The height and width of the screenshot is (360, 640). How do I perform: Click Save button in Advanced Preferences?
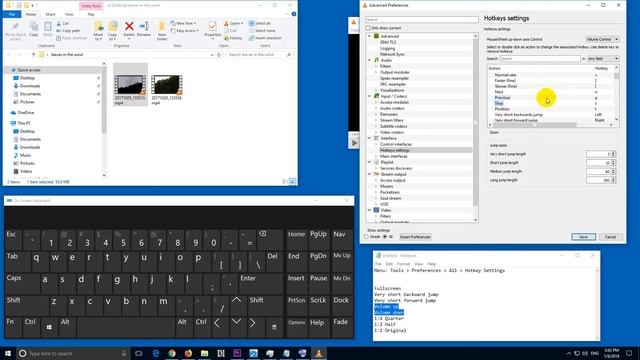point(583,237)
